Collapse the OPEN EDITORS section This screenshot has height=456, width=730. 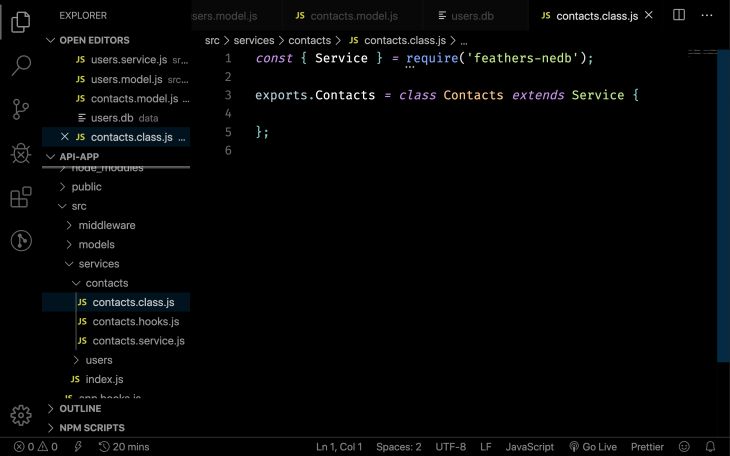[x=94, y=40]
